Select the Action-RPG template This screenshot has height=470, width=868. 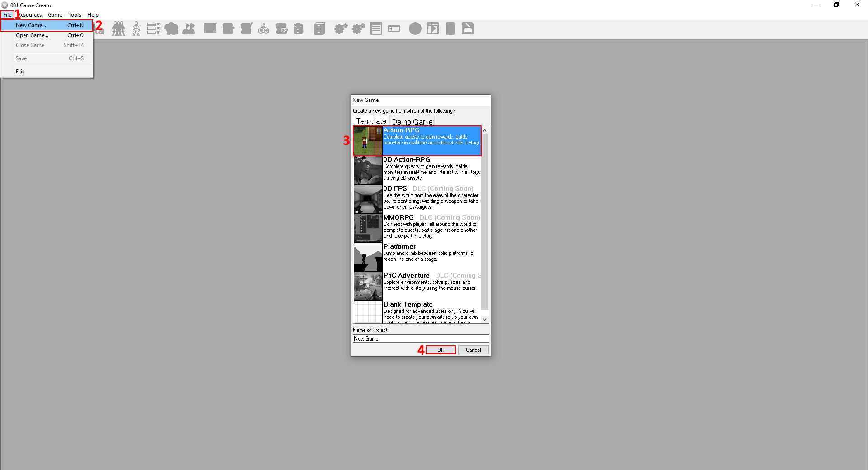tap(417, 141)
